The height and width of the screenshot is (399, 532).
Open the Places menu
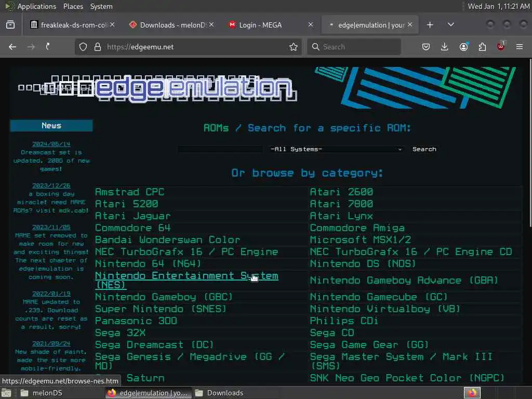pos(73,6)
